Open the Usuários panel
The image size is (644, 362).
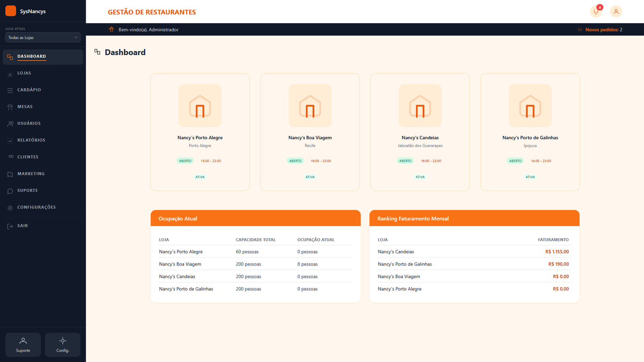click(29, 123)
